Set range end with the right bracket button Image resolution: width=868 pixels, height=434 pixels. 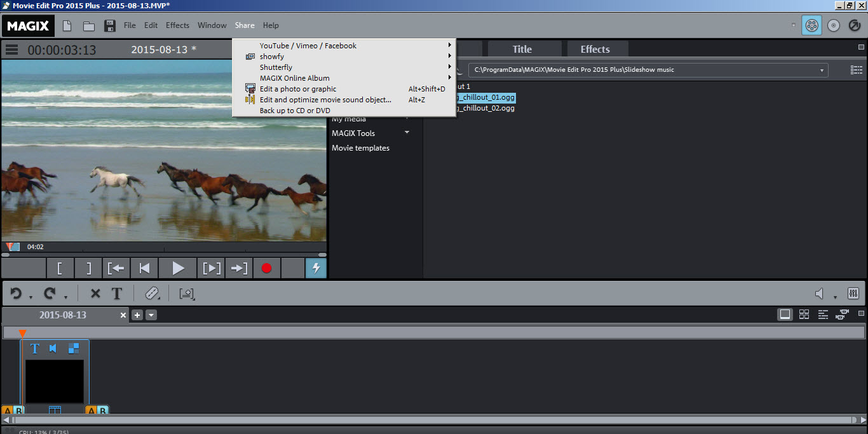pyautogui.click(x=88, y=268)
